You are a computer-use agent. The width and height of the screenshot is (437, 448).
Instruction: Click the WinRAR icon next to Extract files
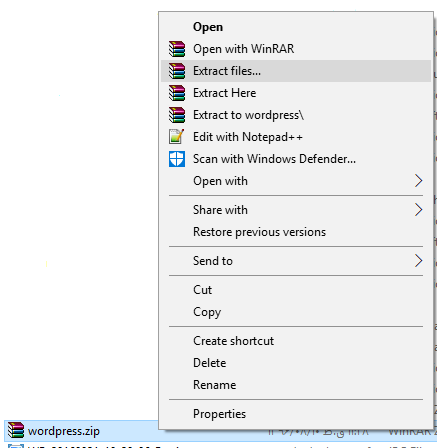pyautogui.click(x=177, y=71)
